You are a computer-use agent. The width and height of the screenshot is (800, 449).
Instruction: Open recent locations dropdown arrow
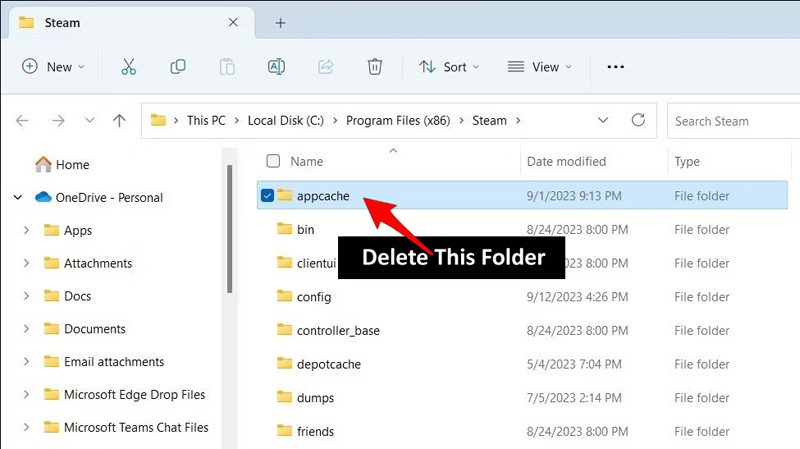click(x=90, y=120)
